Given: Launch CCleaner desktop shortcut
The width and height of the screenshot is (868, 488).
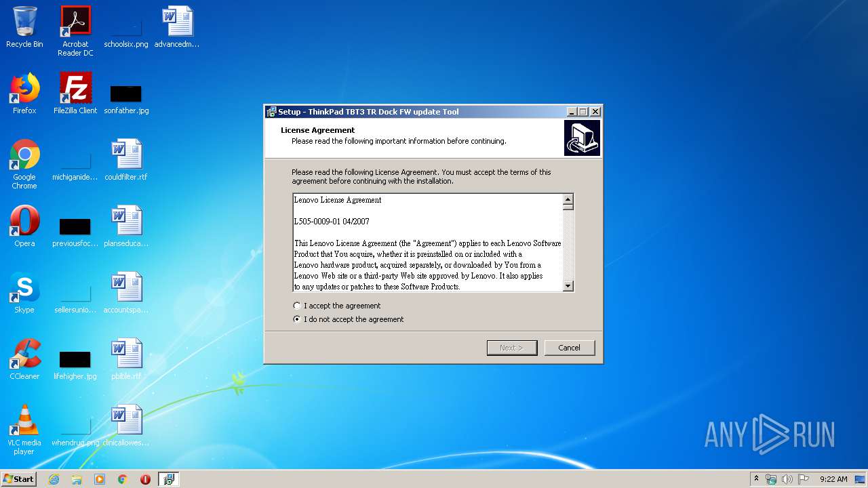Looking at the screenshot, I should [x=24, y=359].
